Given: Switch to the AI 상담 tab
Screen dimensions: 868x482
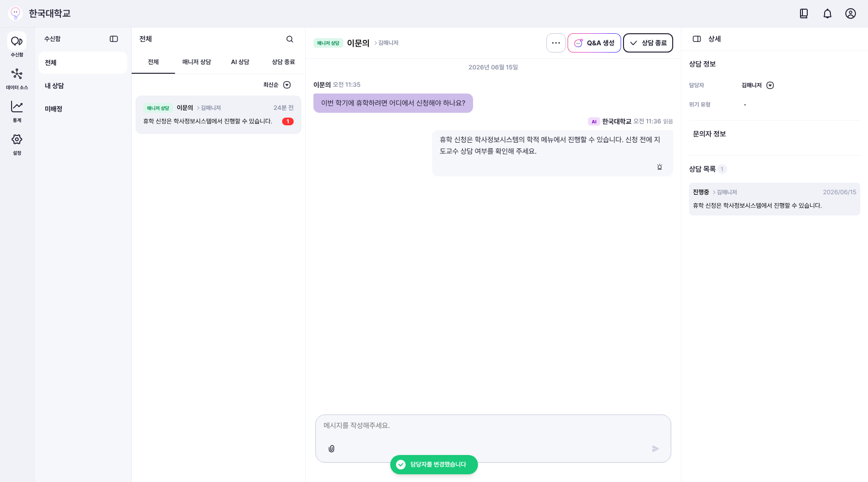Looking at the screenshot, I should (x=240, y=62).
